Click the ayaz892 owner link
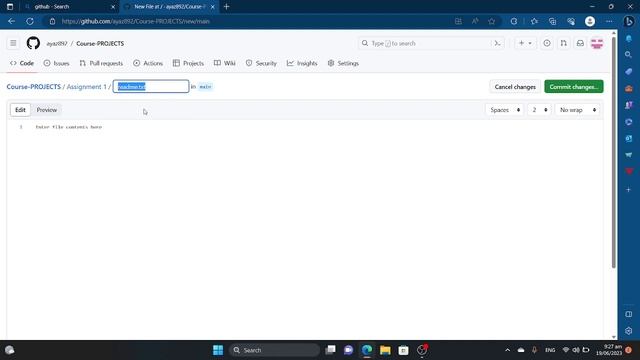Image resolution: width=640 pixels, height=360 pixels. pyautogui.click(x=57, y=43)
